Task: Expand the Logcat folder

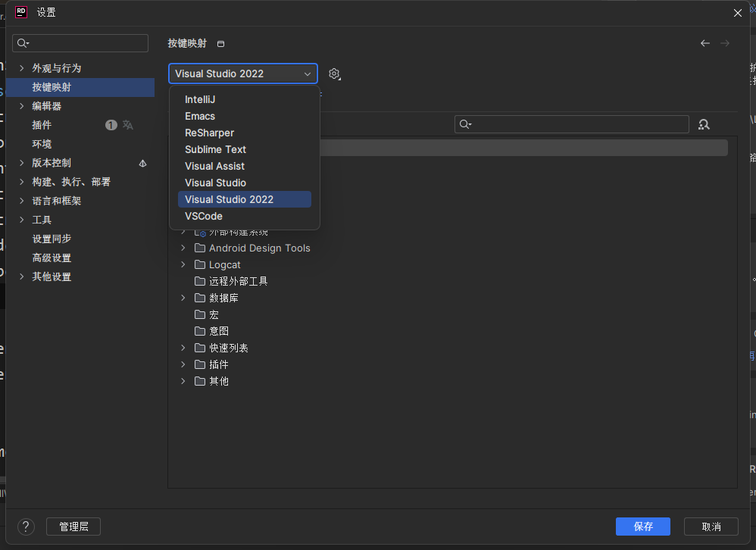Action: (x=182, y=264)
